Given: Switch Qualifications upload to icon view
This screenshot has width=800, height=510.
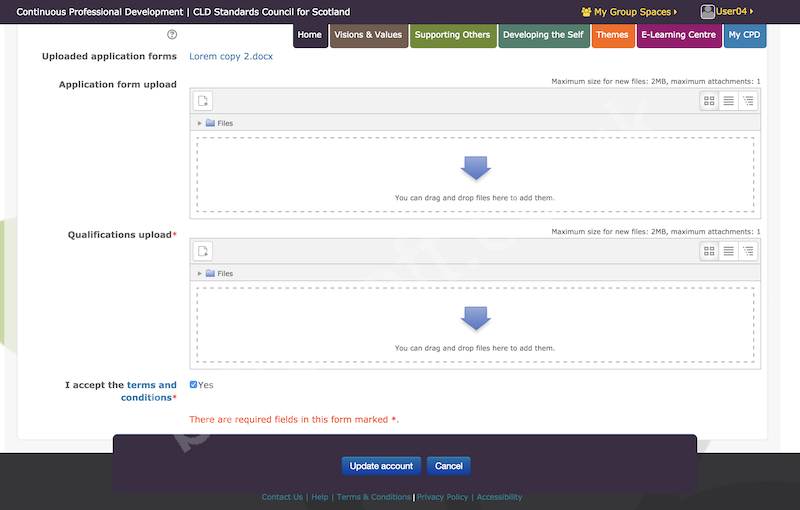Looking at the screenshot, I should tap(709, 251).
